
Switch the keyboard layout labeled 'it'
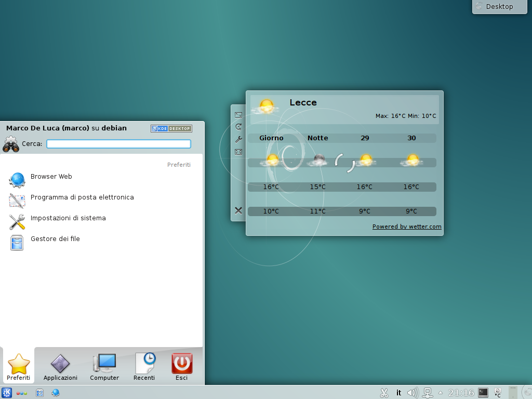click(398, 393)
